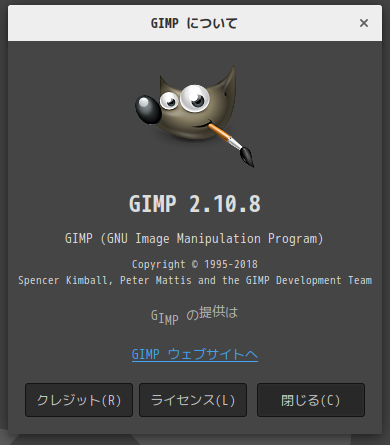390x445 pixels.
Task: Click the 'GIMP (GNU Image Manipulation Program)' text
Action: pos(194,239)
